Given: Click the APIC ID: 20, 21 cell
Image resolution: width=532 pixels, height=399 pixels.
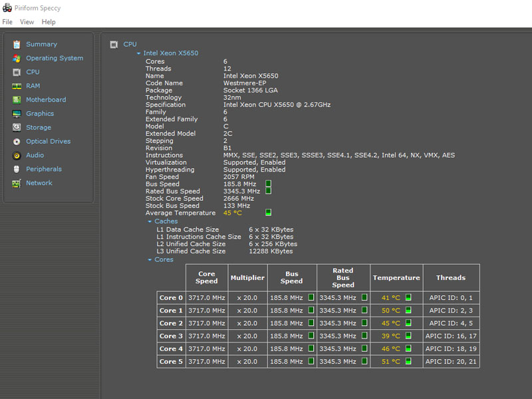Looking at the screenshot, I should click(x=451, y=361).
